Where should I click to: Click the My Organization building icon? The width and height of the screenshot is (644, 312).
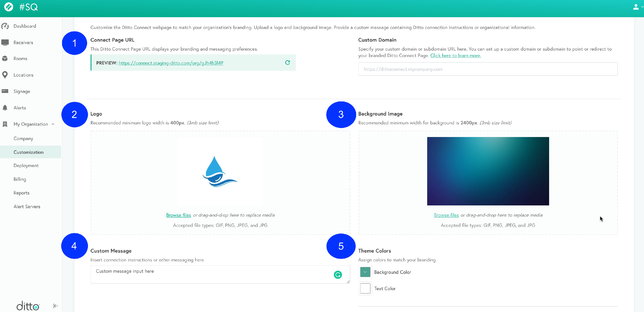5,124
